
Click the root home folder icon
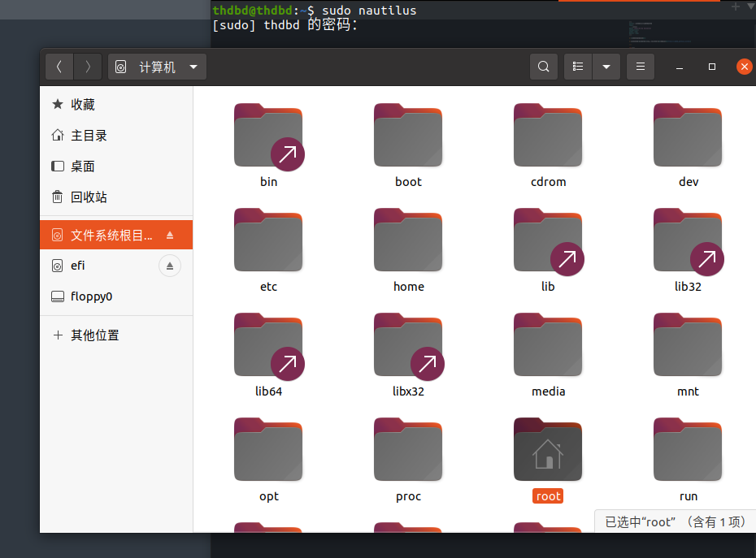(548, 450)
